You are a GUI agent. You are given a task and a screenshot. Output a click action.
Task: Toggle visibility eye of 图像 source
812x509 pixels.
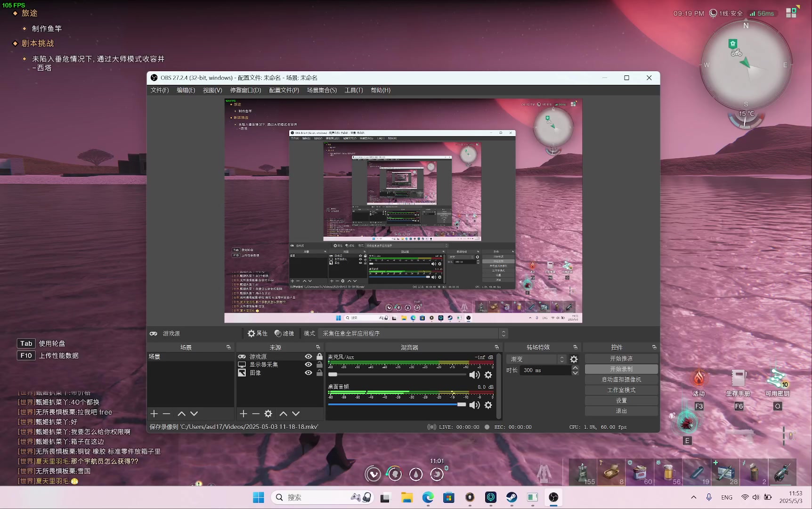pos(309,373)
